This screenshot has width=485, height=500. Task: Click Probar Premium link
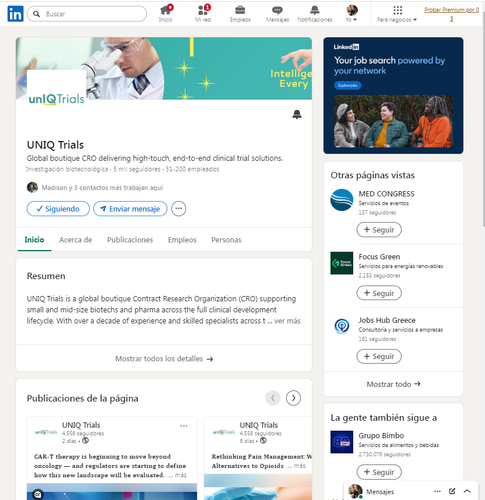coord(451,14)
